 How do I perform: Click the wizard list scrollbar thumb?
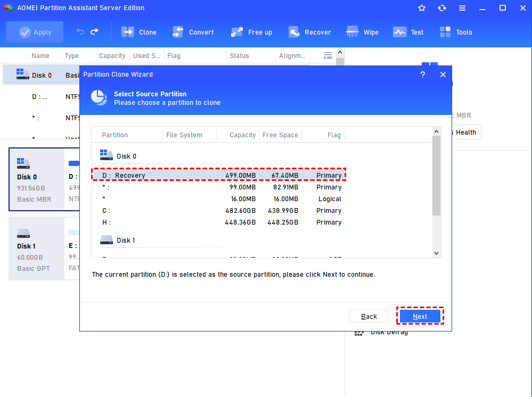(x=436, y=176)
